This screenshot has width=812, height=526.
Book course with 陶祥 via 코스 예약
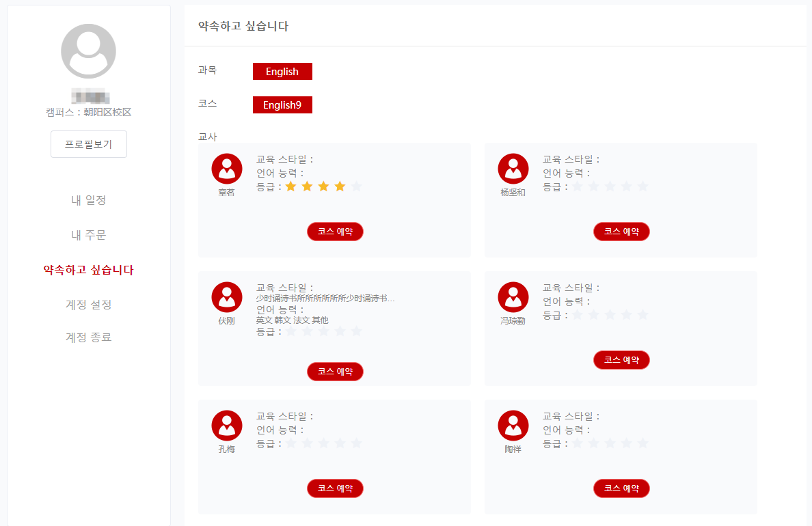point(621,488)
